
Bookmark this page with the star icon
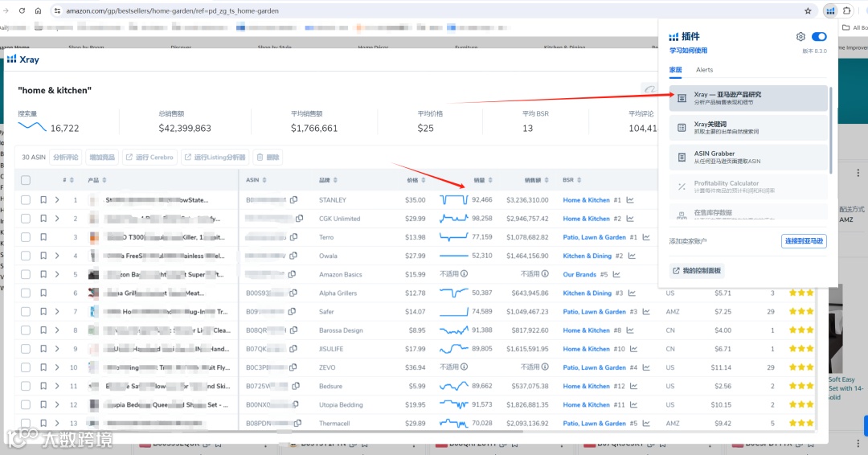click(x=808, y=10)
